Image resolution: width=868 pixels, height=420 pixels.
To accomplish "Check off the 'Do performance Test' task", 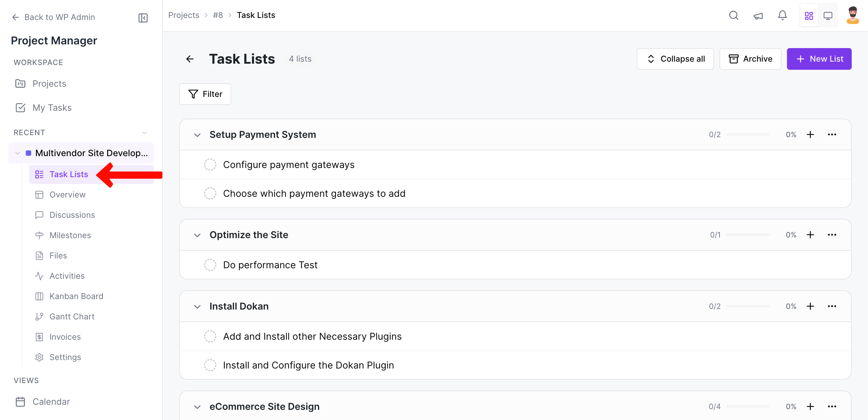I will (x=210, y=265).
